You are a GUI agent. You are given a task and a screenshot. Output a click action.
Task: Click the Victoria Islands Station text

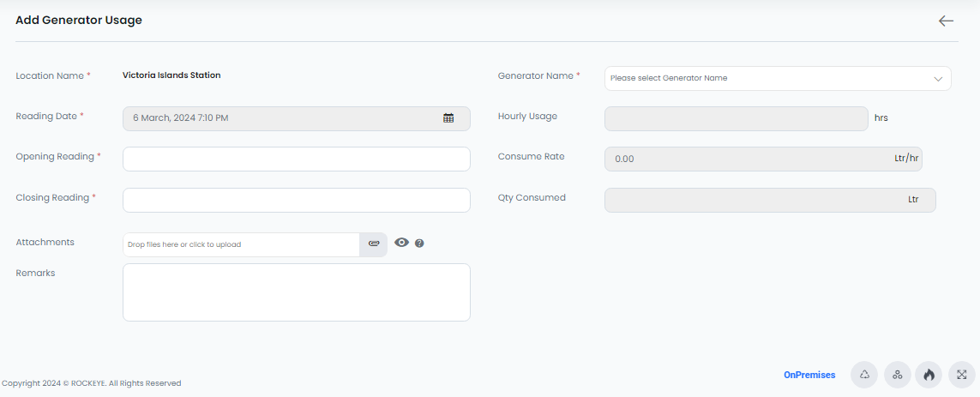(171, 75)
